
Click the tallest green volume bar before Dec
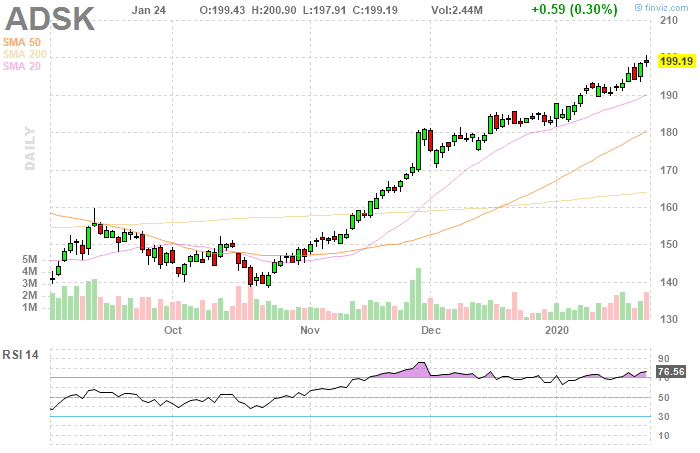418,294
